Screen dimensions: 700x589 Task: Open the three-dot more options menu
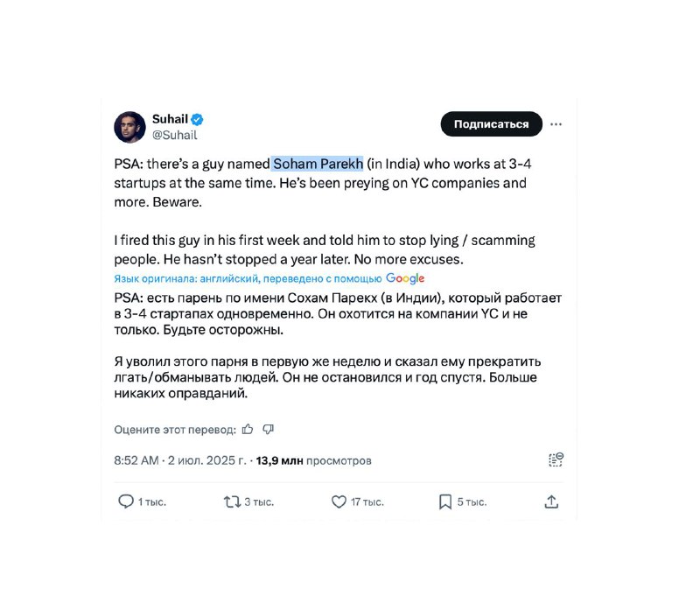tap(556, 124)
